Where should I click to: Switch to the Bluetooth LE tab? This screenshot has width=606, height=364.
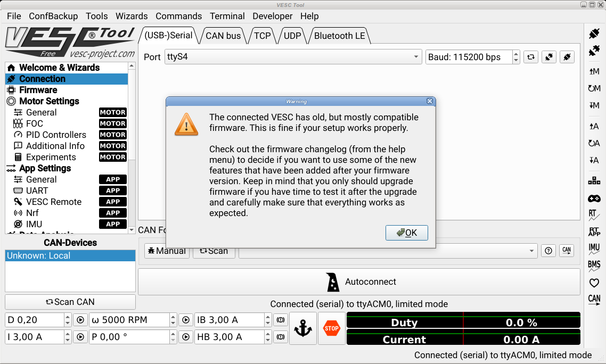point(339,36)
